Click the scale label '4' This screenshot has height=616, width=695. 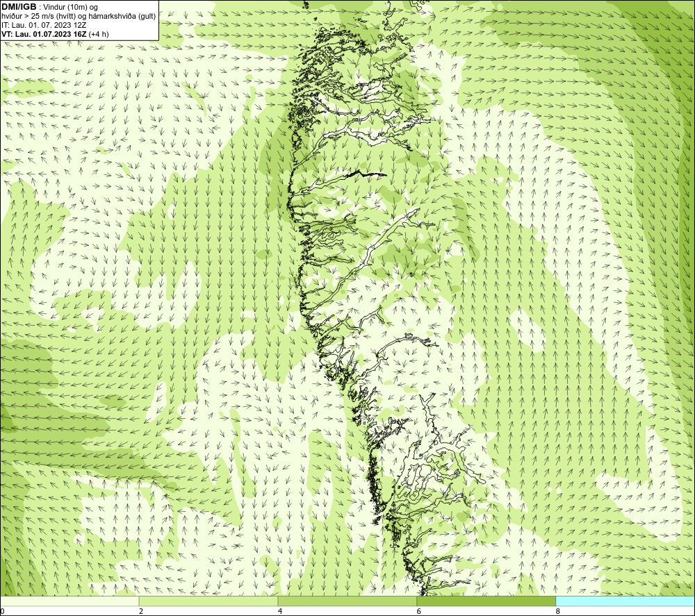[280, 612]
